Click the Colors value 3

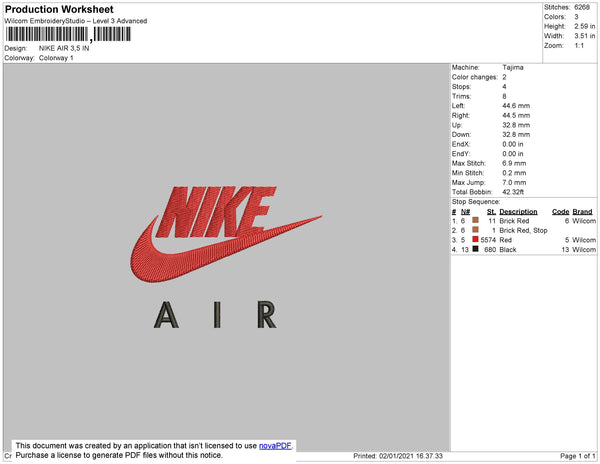[576, 17]
